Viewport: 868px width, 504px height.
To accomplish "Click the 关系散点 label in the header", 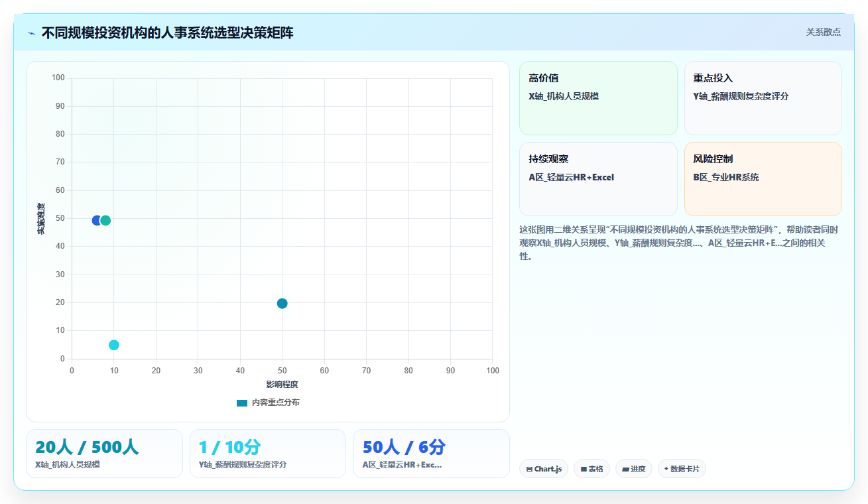I will (823, 32).
